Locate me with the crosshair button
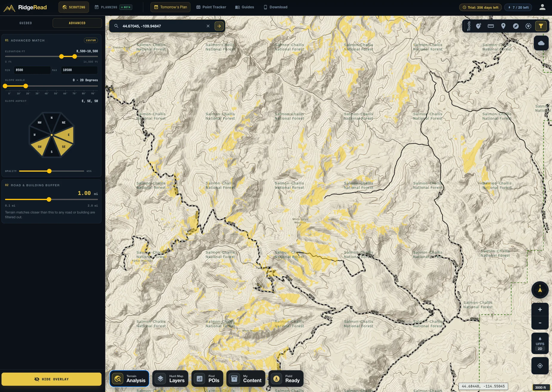The image size is (552, 392). tap(540, 366)
